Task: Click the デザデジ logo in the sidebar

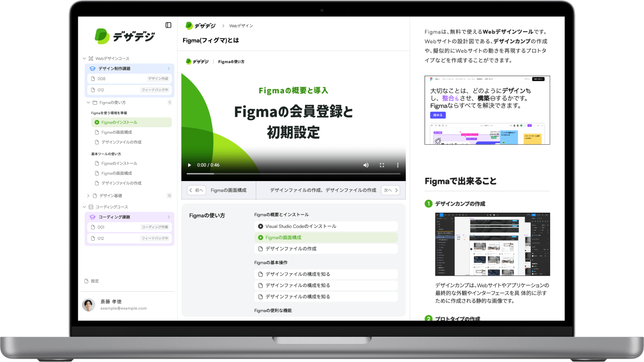Action: (x=125, y=36)
